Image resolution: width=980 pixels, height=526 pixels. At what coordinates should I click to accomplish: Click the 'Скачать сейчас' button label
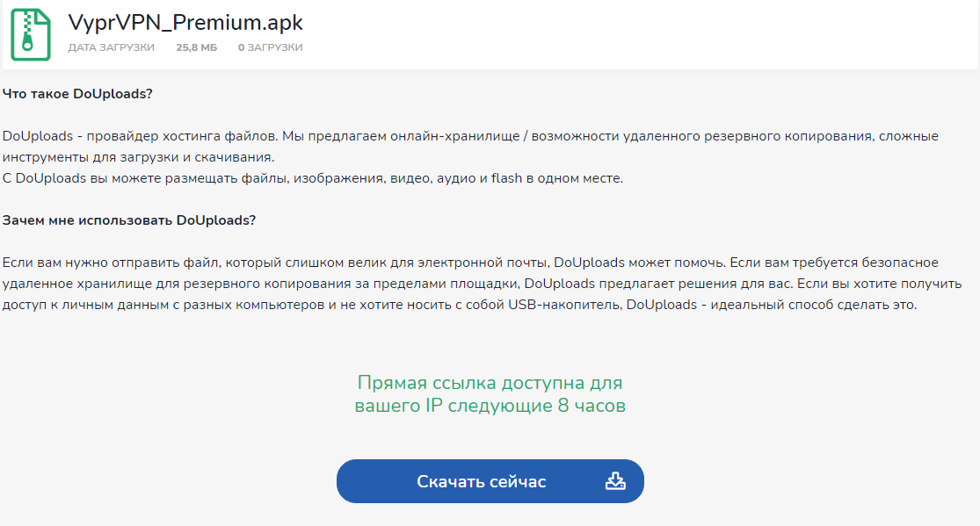pyautogui.click(x=482, y=481)
